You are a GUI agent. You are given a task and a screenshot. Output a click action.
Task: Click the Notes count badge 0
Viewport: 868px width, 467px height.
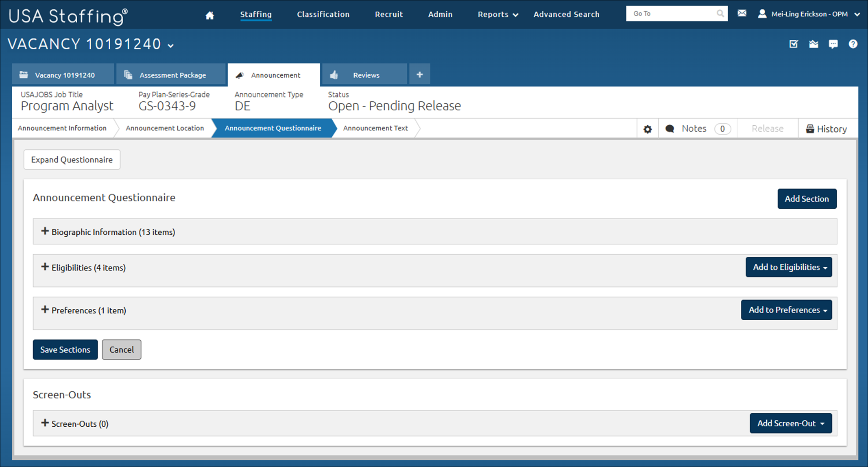pos(722,129)
